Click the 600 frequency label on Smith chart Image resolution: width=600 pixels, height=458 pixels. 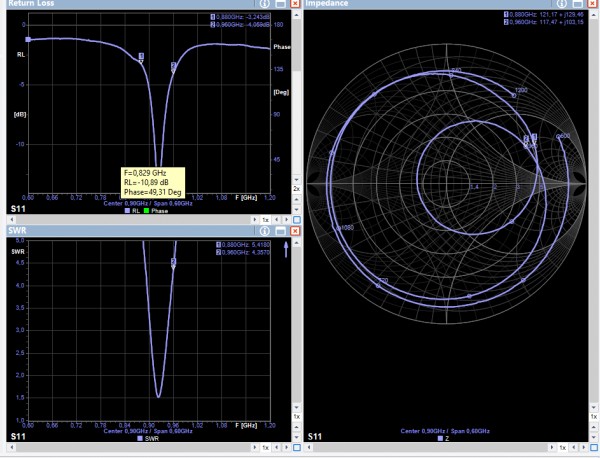[565, 136]
